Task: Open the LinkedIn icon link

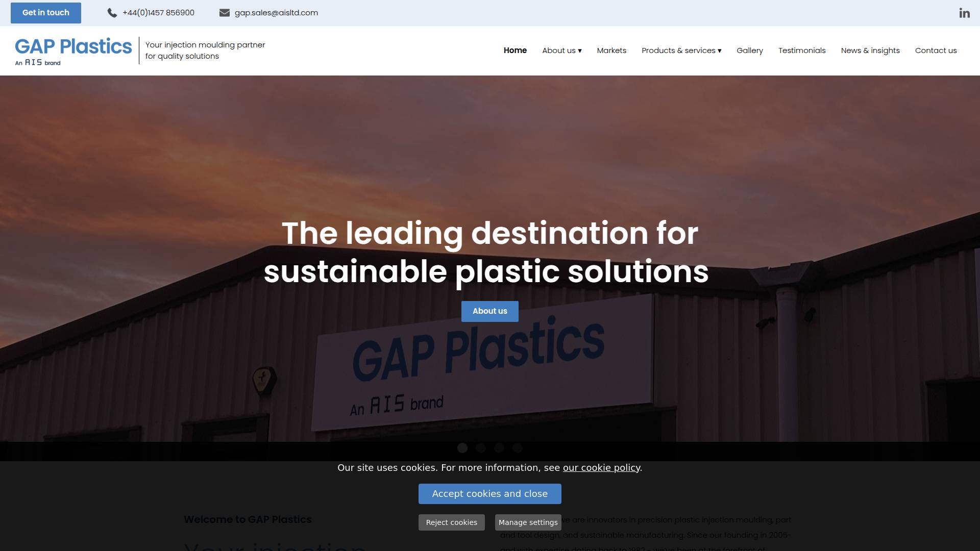Action: click(964, 13)
